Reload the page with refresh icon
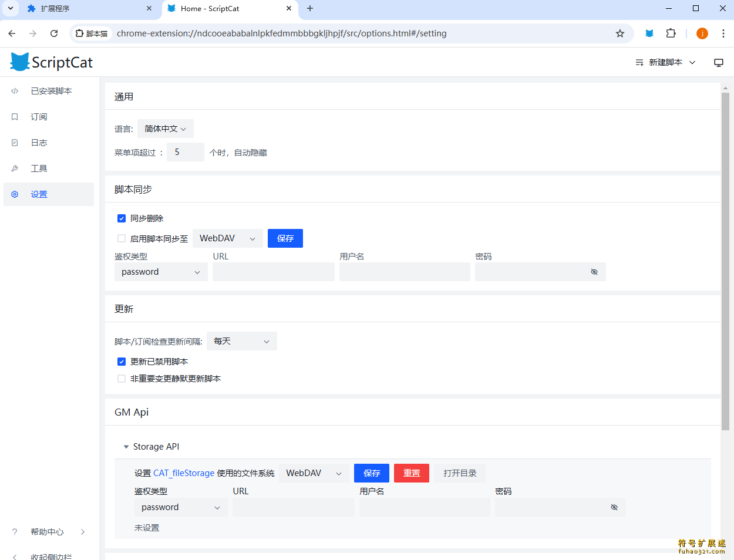 [x=54, y=33]
